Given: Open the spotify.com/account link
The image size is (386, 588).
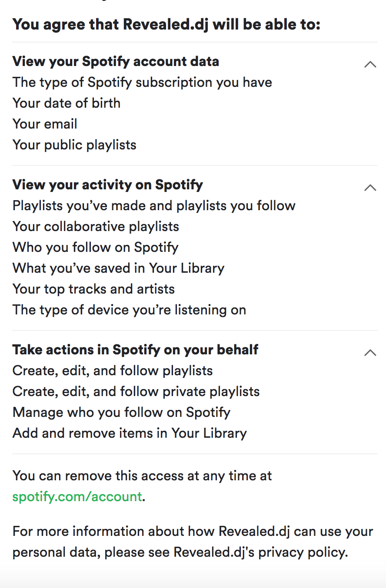Looking at the screenshot, I should tap(77, 496).
